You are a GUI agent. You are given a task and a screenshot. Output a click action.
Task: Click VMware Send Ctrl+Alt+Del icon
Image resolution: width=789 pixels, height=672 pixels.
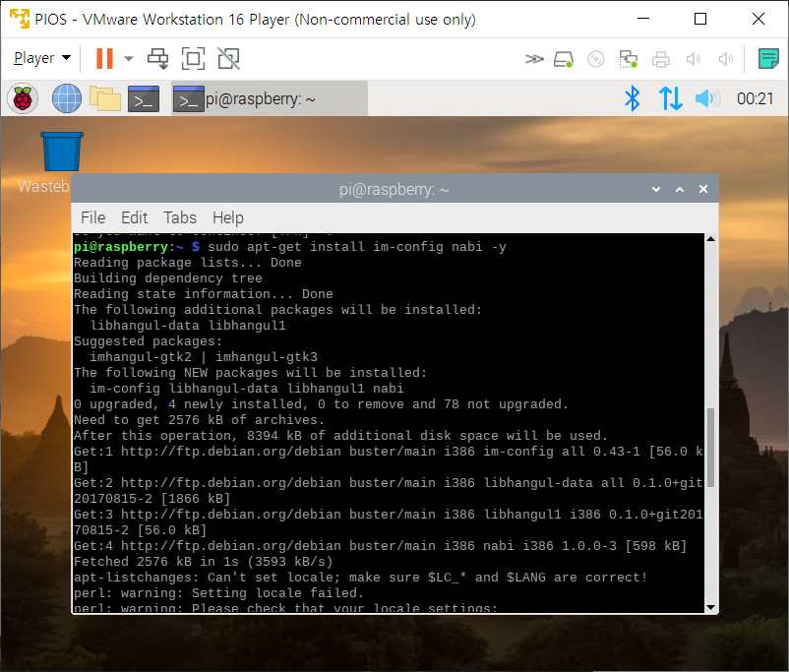pos(157,59)
